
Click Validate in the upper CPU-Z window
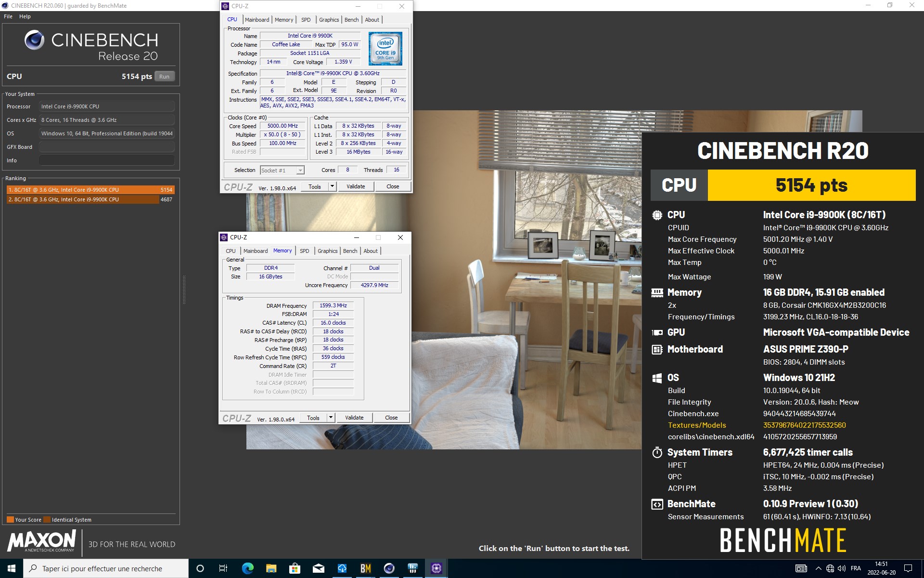(356, 186)
